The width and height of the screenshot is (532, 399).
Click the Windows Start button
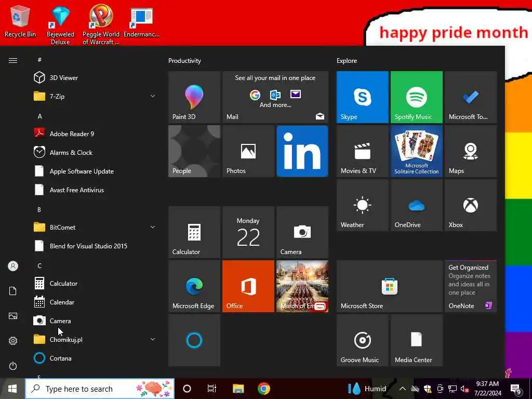(x=12, y=389)
